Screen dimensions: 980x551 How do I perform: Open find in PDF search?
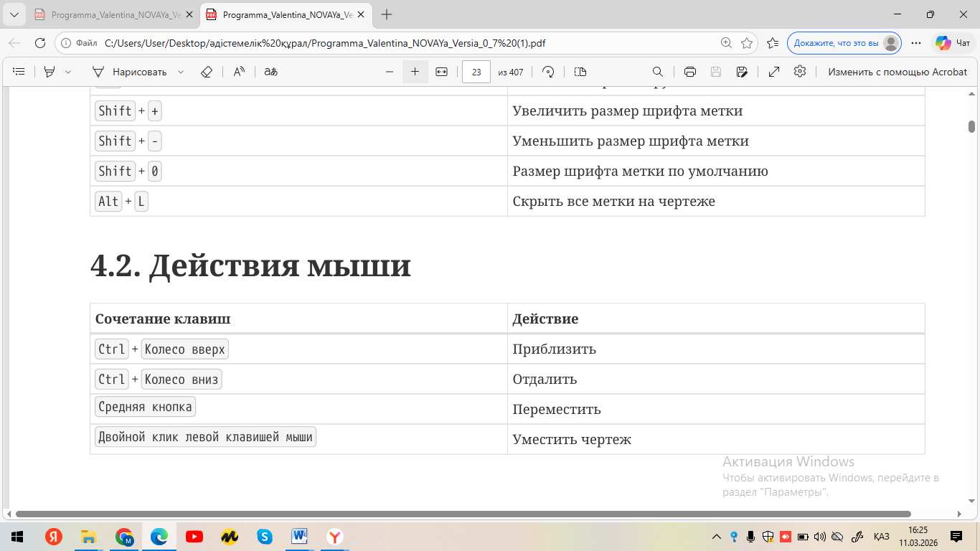tap(657, 72)
